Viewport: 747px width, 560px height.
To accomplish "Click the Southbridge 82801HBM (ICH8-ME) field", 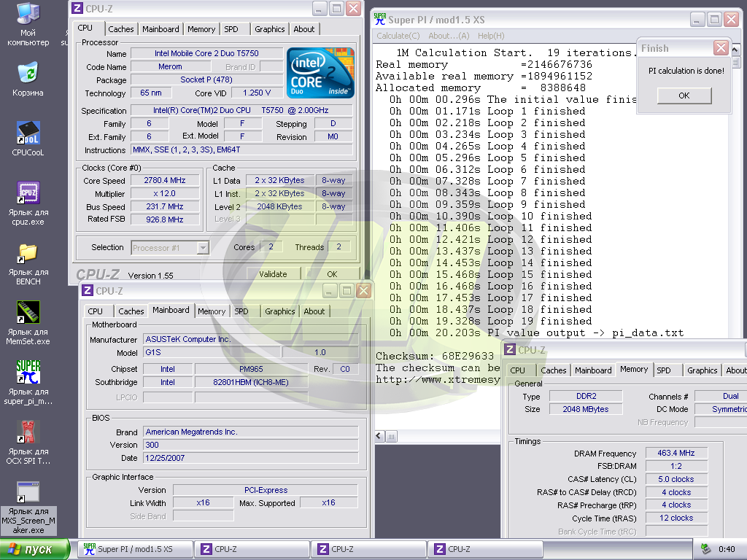I will [x=251, y=382].
